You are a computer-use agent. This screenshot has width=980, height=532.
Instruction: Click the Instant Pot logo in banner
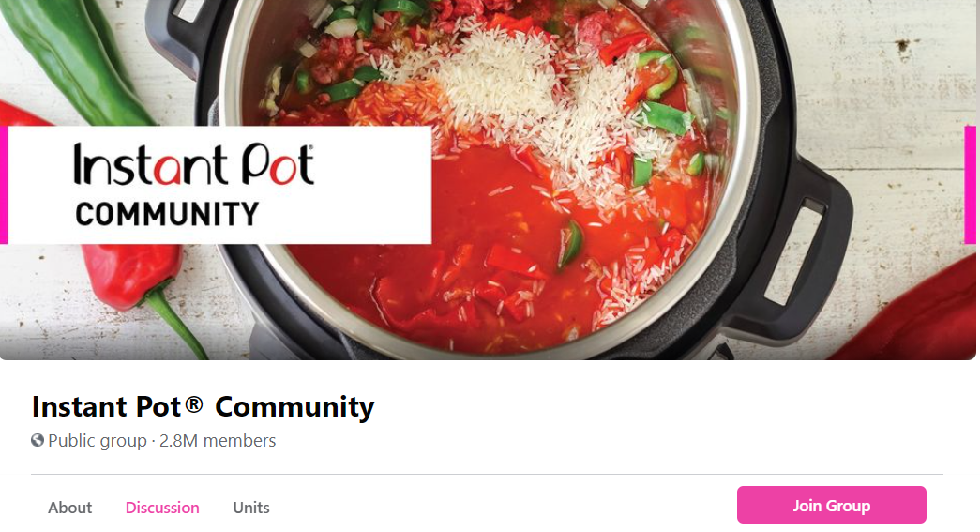(193, 165)
